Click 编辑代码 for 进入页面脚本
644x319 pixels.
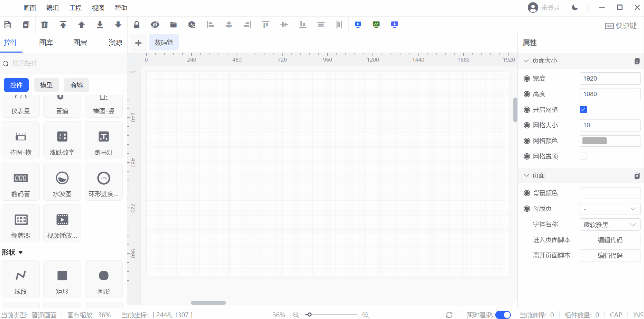pos(610,240)
